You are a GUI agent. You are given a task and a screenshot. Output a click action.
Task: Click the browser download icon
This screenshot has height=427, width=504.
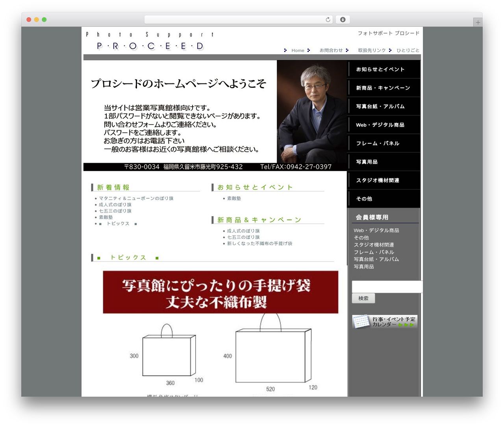pyautogui.click(x=343, y=20)
